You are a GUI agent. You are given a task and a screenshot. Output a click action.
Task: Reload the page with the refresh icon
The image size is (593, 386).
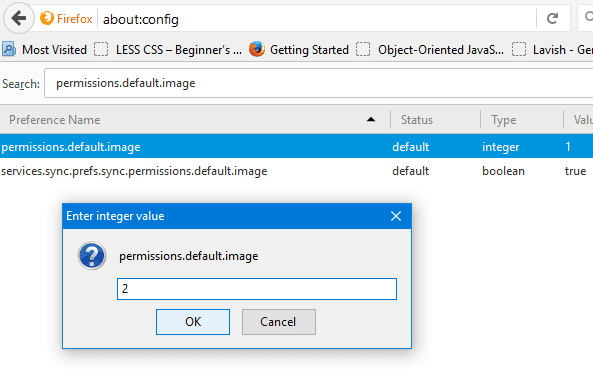553,18
